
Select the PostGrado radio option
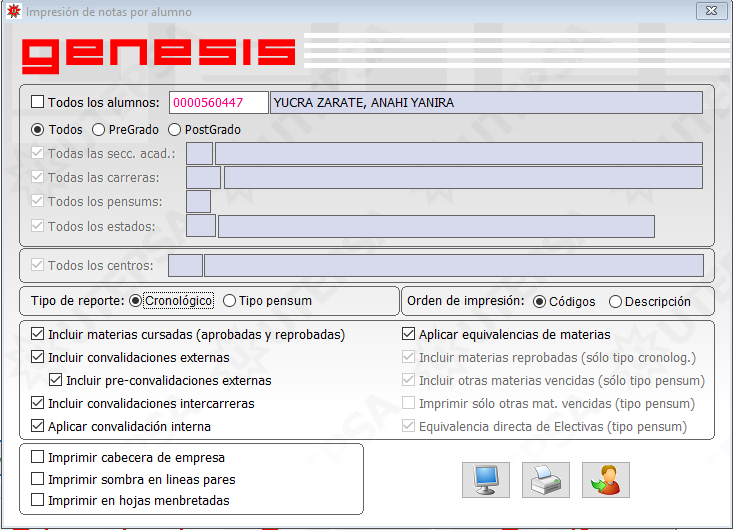tap(174, 129)
